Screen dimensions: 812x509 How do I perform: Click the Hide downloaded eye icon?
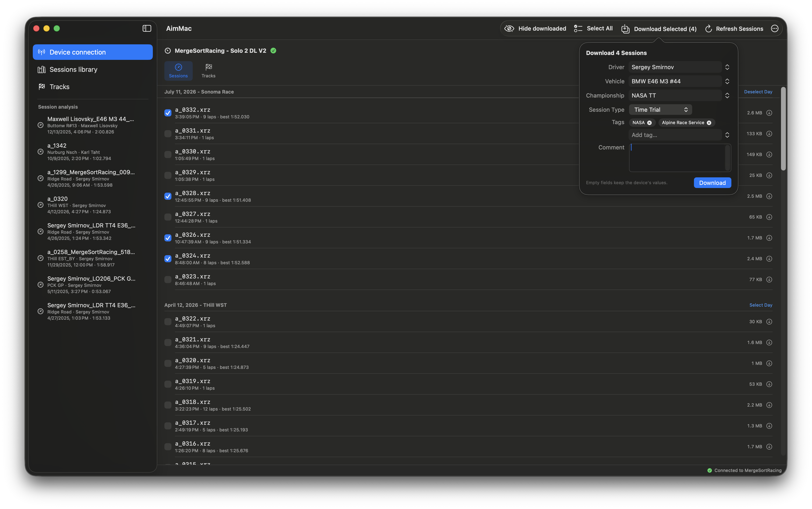click(509, 29)
